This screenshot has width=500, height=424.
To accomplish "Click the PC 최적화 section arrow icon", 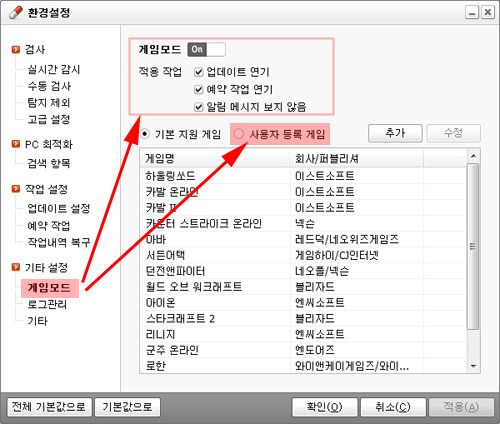I will point(15,144).
